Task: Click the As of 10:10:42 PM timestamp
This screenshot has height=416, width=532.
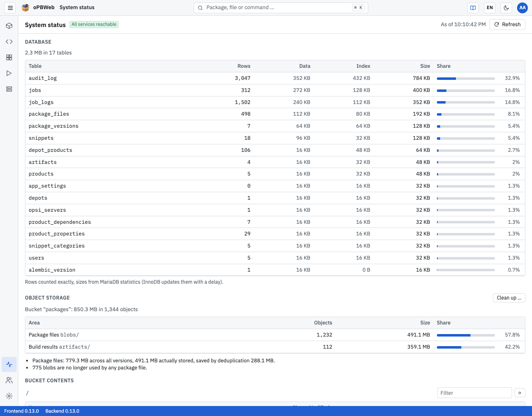Action: pos(463,25)
